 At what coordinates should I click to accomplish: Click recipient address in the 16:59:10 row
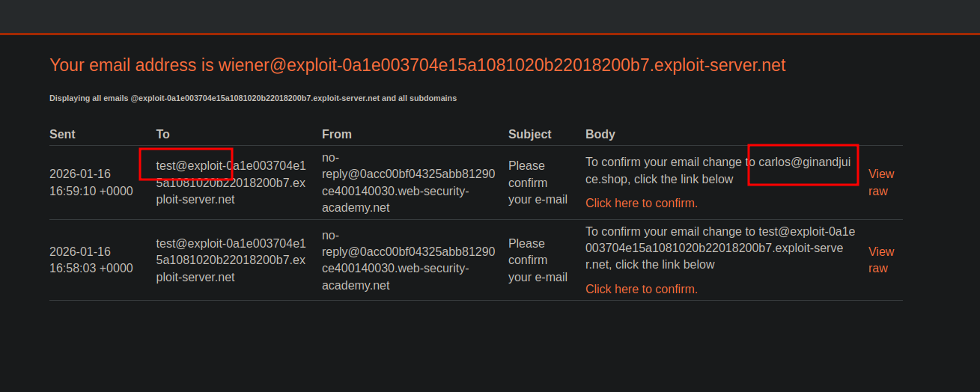[x=231, y=183]
